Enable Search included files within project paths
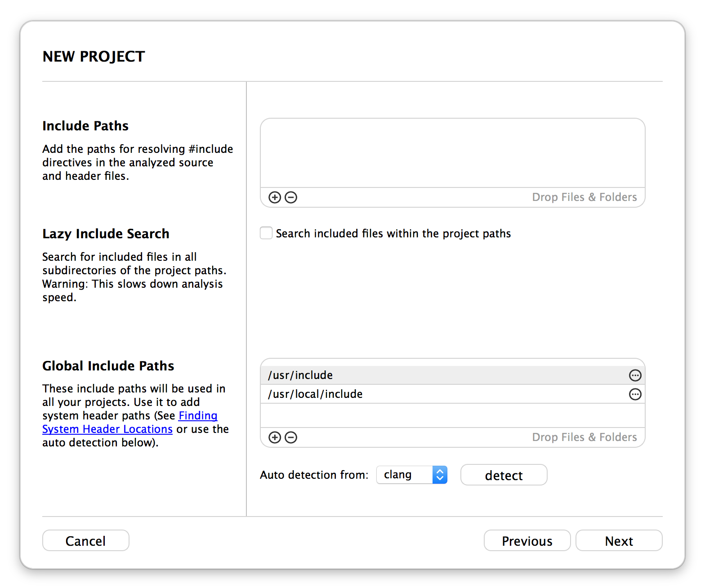The image size is (705, 588). pyautogui.click(x=266, y=233)
